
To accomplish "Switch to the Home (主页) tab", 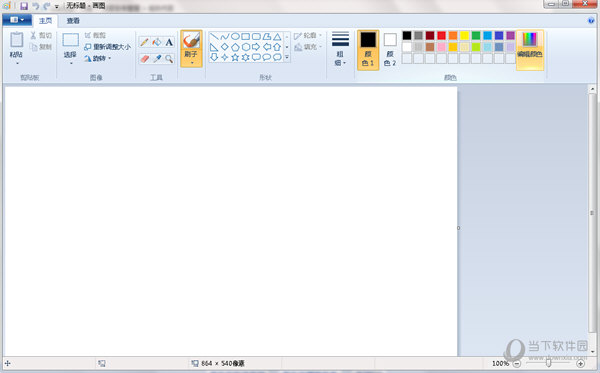I will (45, 21).
